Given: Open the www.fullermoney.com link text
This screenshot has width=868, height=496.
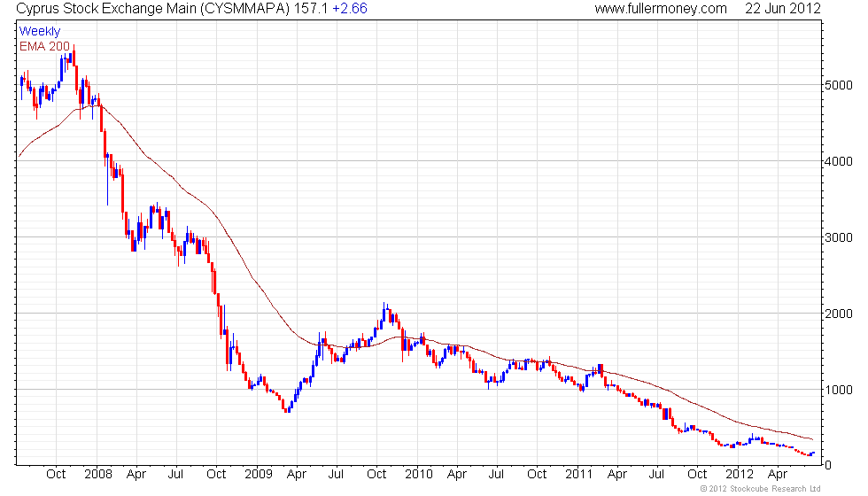Looking at the screenshot, I should (661, 9).
